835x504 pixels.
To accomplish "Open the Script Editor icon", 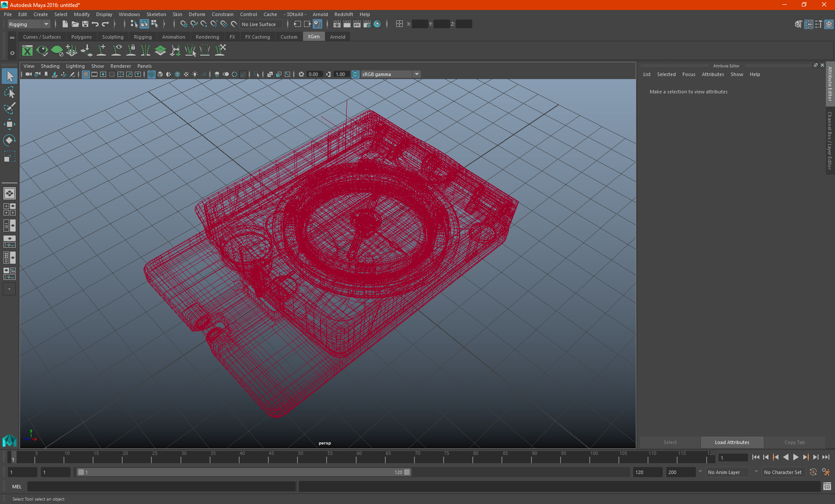I will click(827, 487).
